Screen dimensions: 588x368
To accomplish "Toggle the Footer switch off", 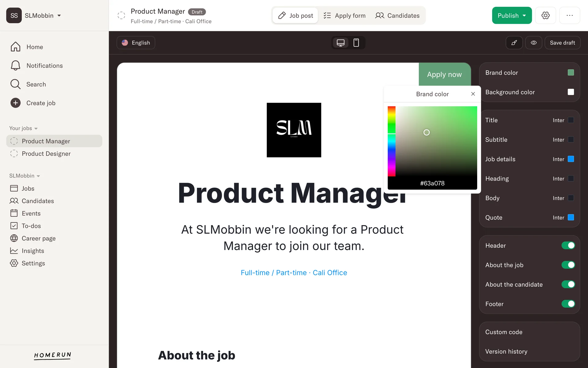I will 568,304.
